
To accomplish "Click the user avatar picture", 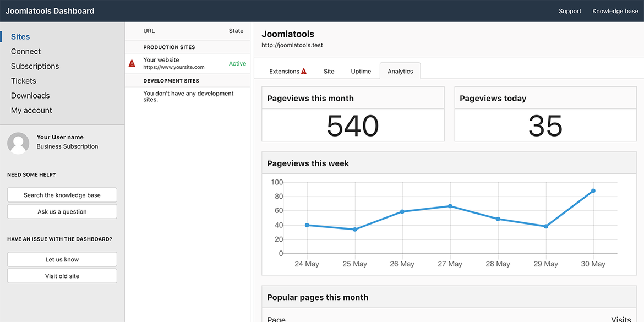I will tap(18, 143).
